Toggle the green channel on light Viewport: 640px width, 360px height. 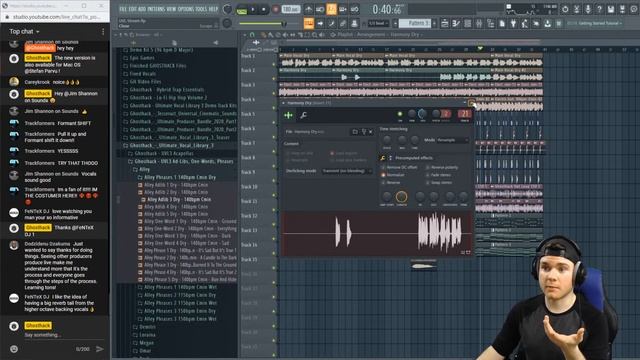click(400, 114)
